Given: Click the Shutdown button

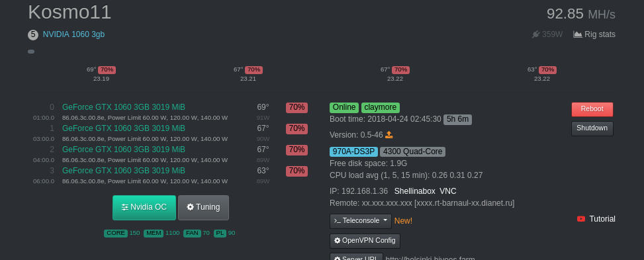Looking at the screenshot, I should click(592, 128).
